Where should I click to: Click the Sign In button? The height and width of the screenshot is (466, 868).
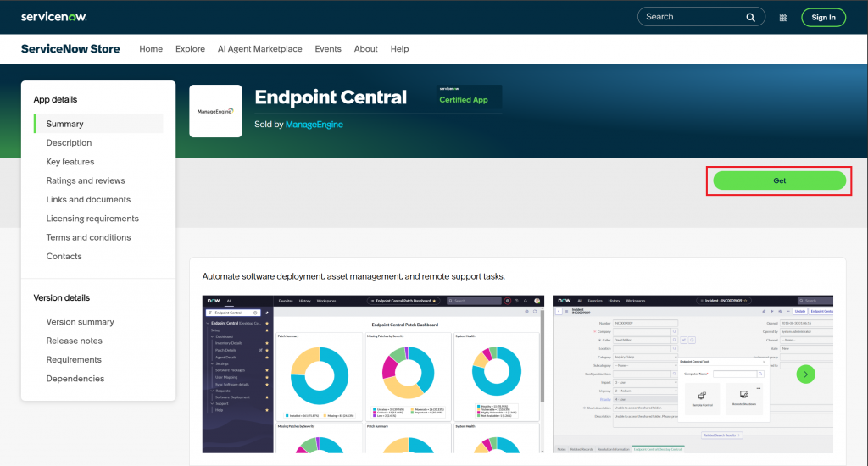[x=823, y=17]
